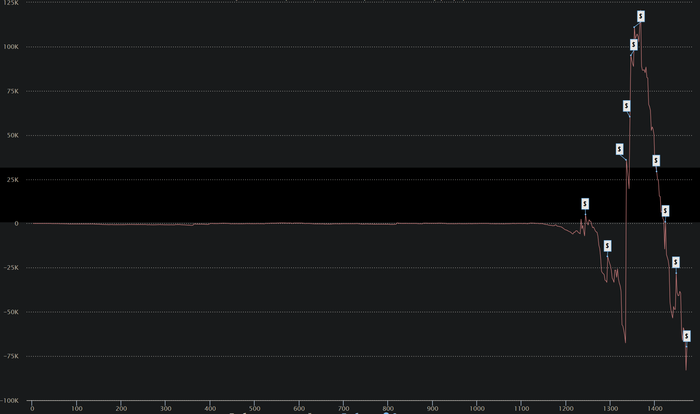Click the 100K y-axis label
The image size is (700, 414).
pyautogui.click(x=11, y=46)
